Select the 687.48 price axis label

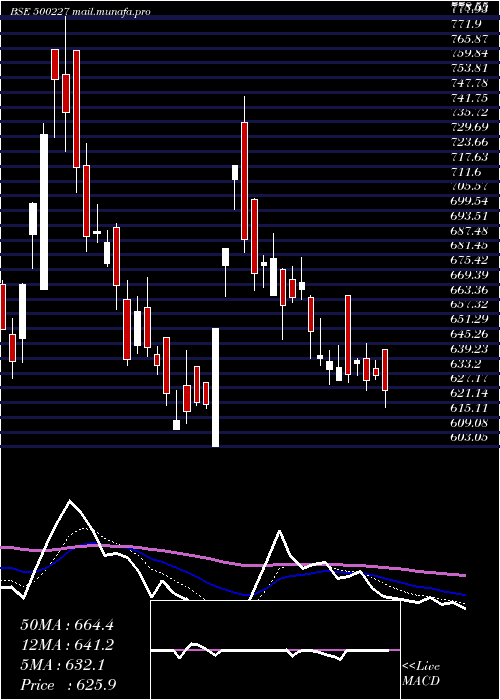point(470,231)
